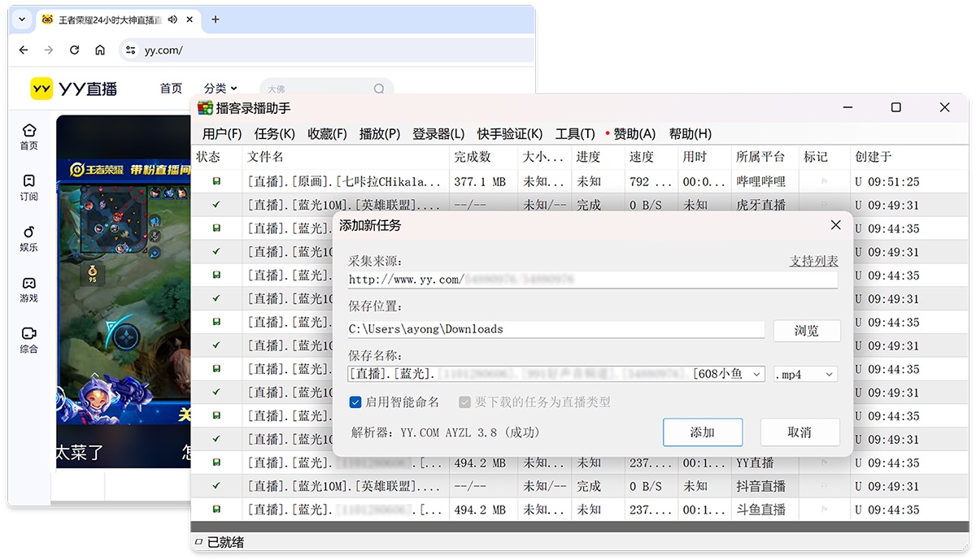Open 首页 in the YY left sidebar

[29, 137]
